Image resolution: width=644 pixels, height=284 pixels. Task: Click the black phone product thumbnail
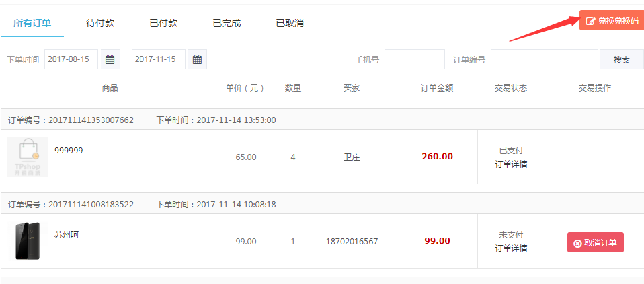coord(28,241)
